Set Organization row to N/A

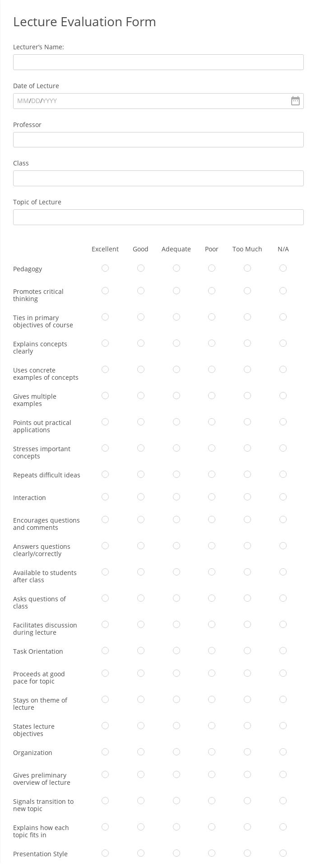click(x=283, y=752)
